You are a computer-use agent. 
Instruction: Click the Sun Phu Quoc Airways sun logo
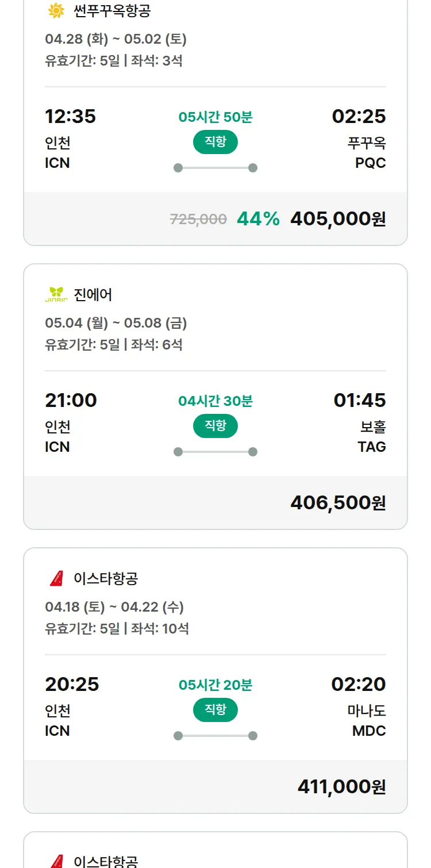click(56, 10)
